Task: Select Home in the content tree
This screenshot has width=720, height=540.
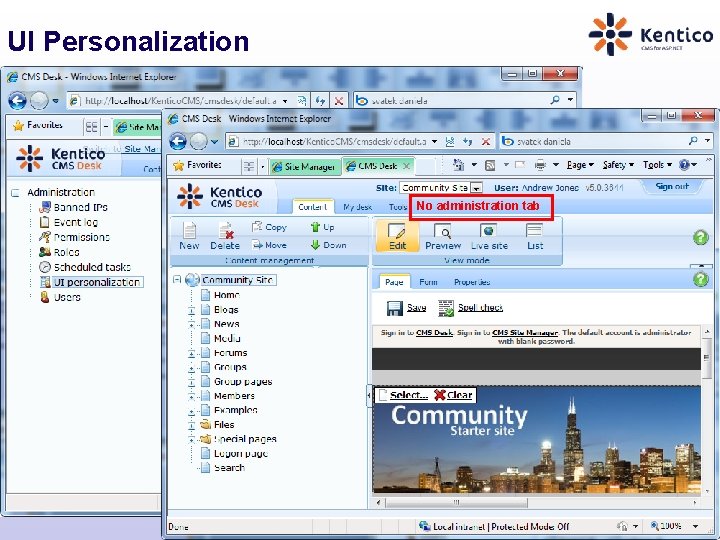Action: (x=227, y=295)
